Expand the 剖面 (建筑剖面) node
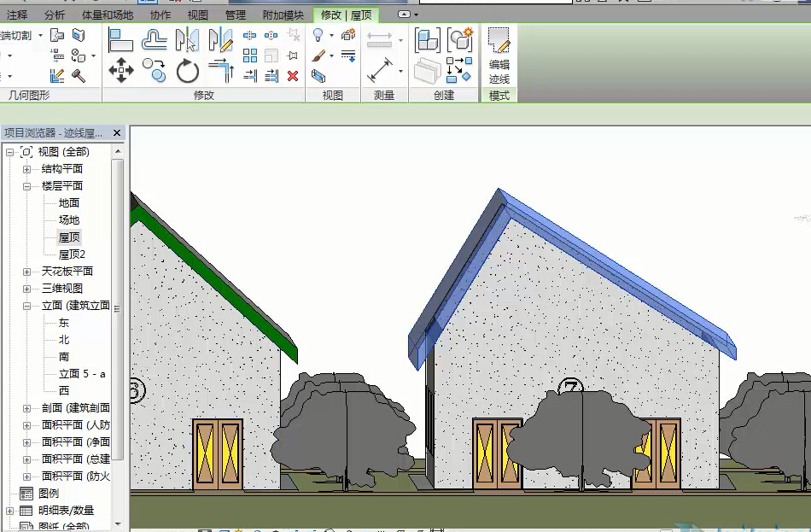The width and height of the screenshot is (811, 532). (x=27, y=408)
